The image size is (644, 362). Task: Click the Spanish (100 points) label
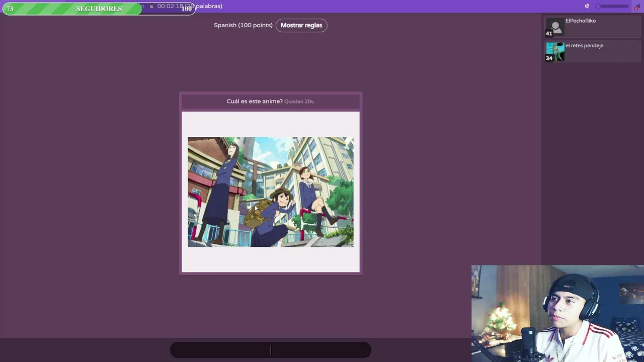click(243, 25)
